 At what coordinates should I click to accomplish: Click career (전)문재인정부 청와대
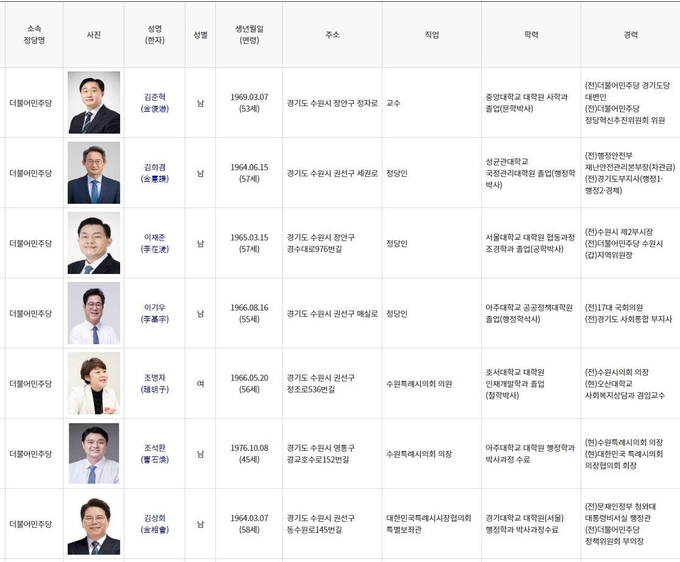pyautogui.click(x=620, y=506)
